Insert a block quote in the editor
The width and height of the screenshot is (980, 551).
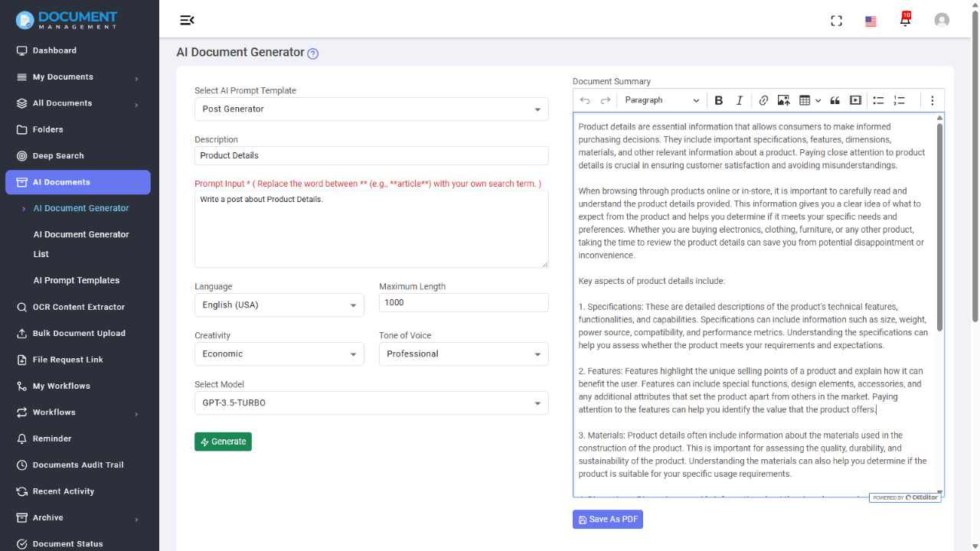pos(834,100)
